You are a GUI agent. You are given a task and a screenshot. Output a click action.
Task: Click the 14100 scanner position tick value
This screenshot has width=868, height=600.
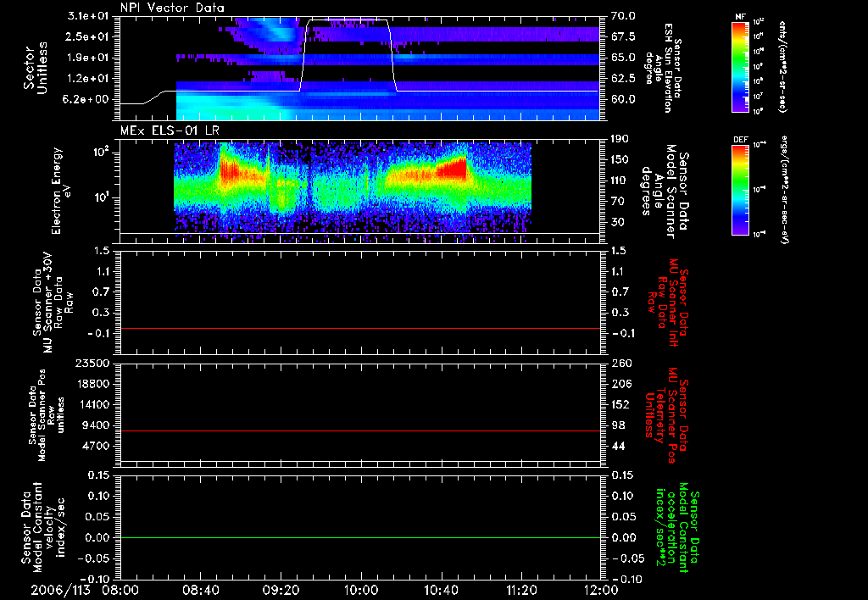[x=93, y=404]
